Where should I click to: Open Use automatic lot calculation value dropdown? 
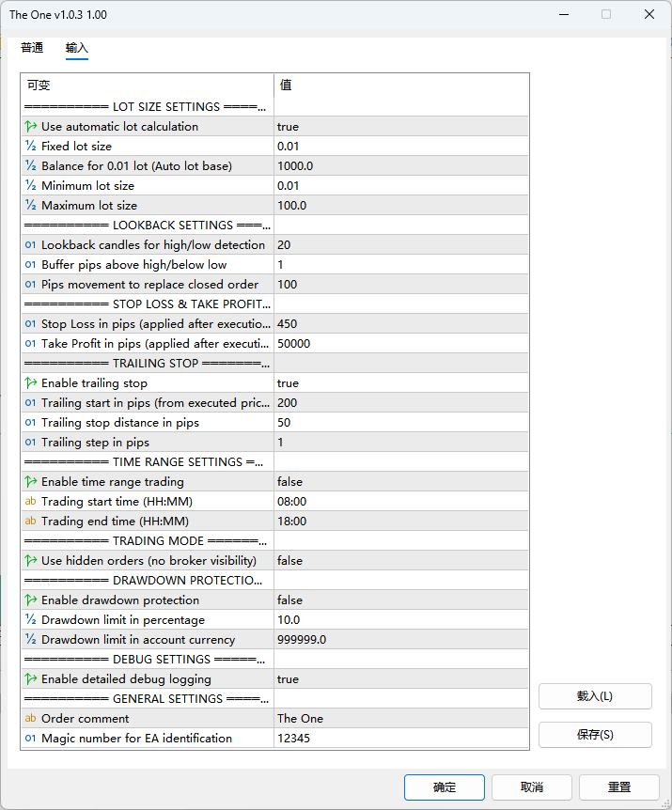[288, 127]
